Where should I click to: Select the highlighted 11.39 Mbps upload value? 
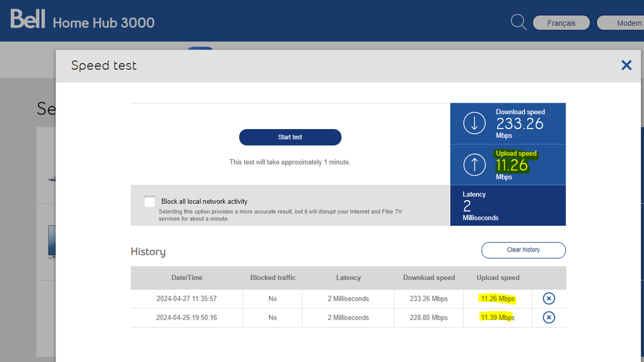coord(497,317)
